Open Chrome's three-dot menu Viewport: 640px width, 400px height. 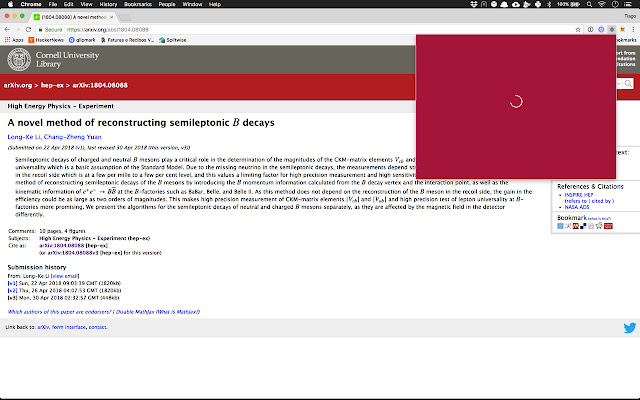click(x=633, y=29)
